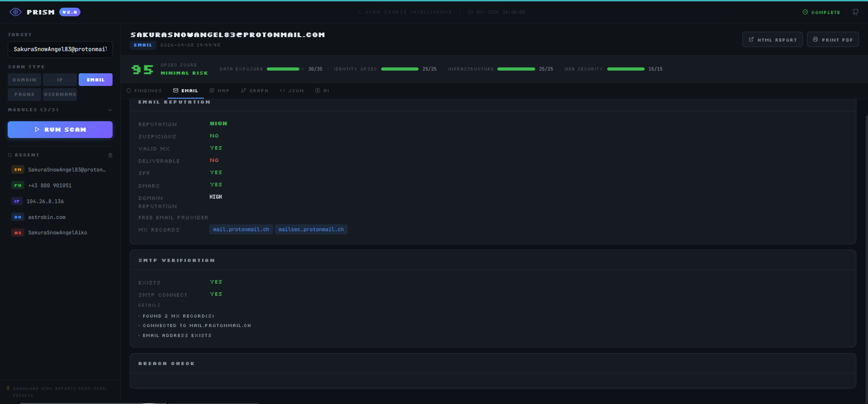The height and width of the screenshot is (404, 868).
Task: Click the Print PDF button
Action: (x=833, y=40)
